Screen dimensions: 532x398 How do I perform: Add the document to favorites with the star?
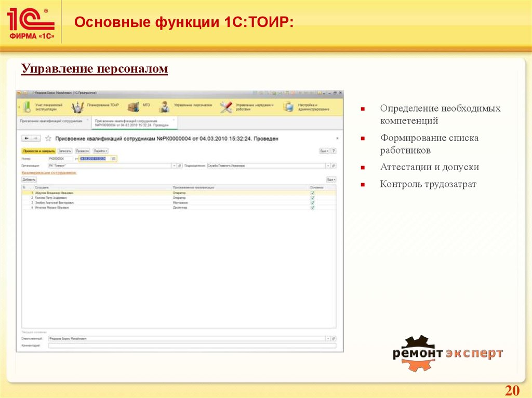tap(48, 139)
